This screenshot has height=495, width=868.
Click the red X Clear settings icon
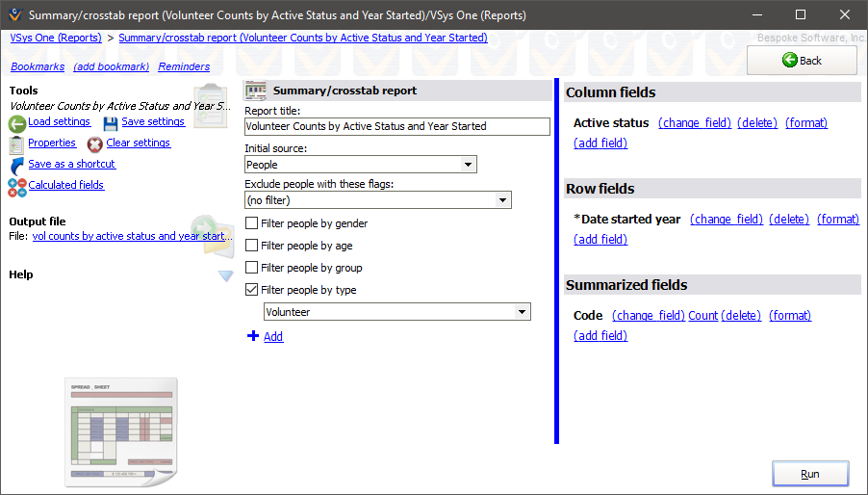(x=94, y=144)
